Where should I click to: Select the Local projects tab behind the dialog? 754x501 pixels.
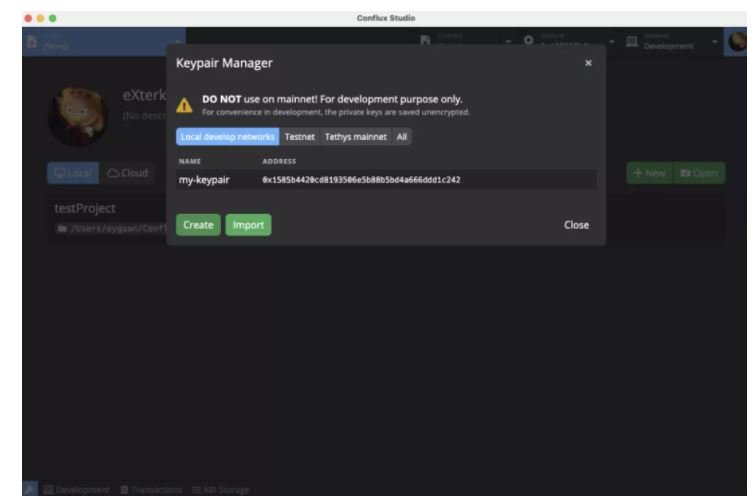point(73,173)
